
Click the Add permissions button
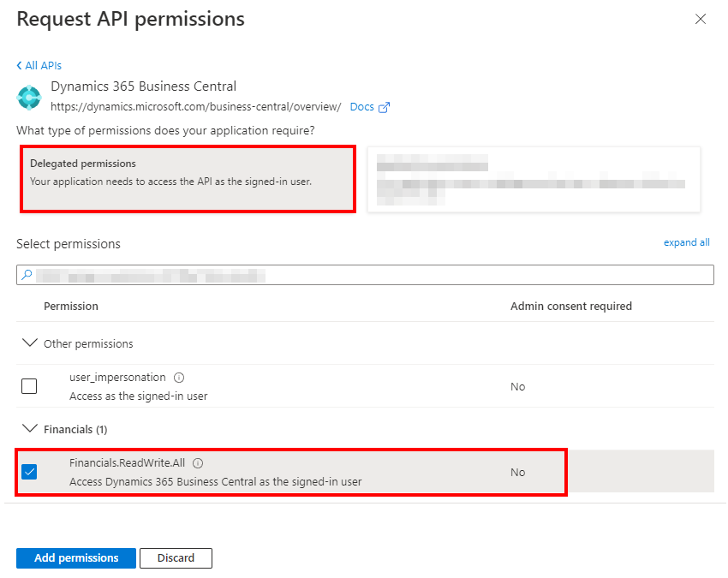[x=76, y=557]
